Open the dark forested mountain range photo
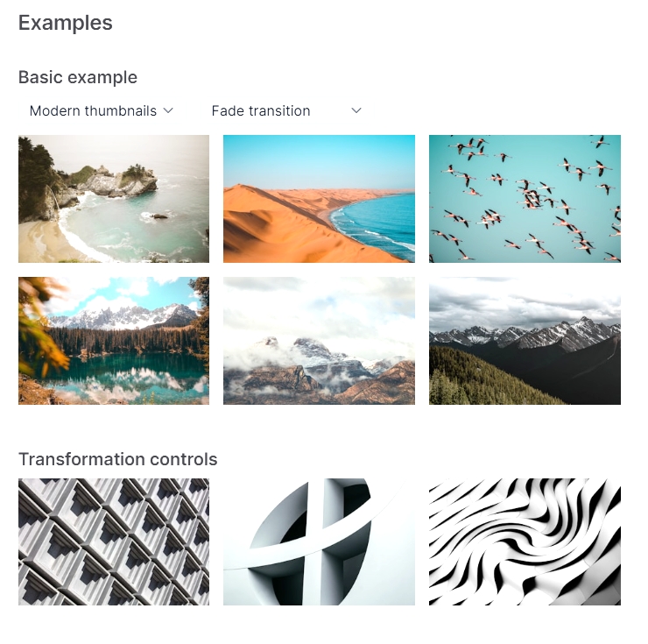Image resolution: width=648 pixels, height=644 pixels. click(x=525, y=341)
